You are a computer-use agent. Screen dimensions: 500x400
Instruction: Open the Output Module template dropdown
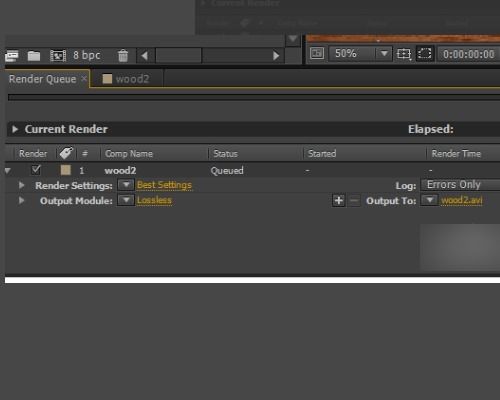[x=126, y=200]
